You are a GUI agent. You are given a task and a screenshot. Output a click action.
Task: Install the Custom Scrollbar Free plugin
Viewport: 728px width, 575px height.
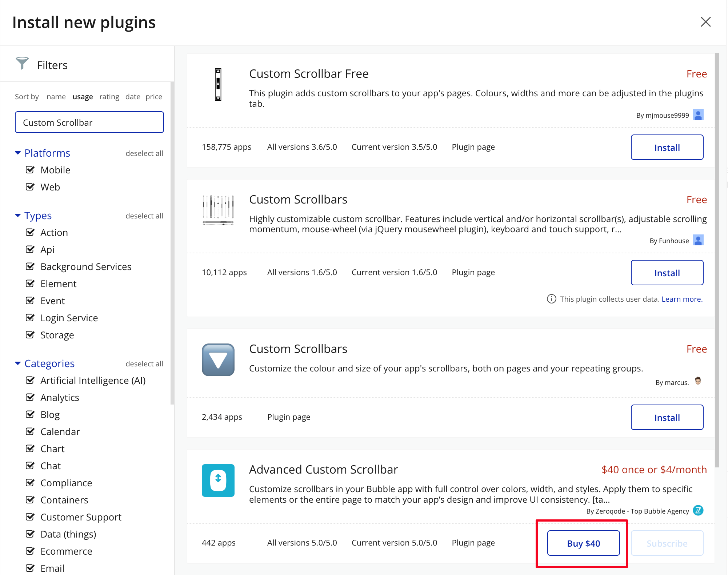point(667,147)
